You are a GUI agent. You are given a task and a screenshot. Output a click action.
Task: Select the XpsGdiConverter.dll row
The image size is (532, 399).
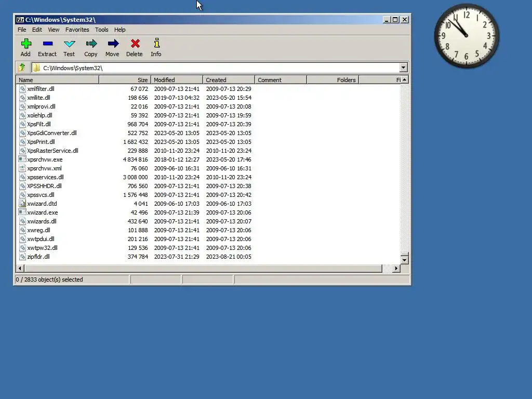click(208, 132)
